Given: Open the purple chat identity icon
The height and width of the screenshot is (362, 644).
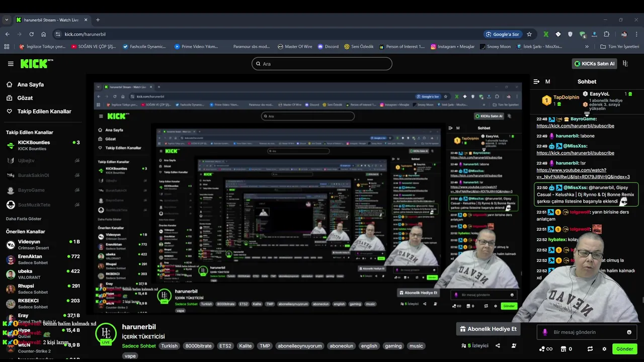Looking at the screenshot, I should tap(545, 332).
